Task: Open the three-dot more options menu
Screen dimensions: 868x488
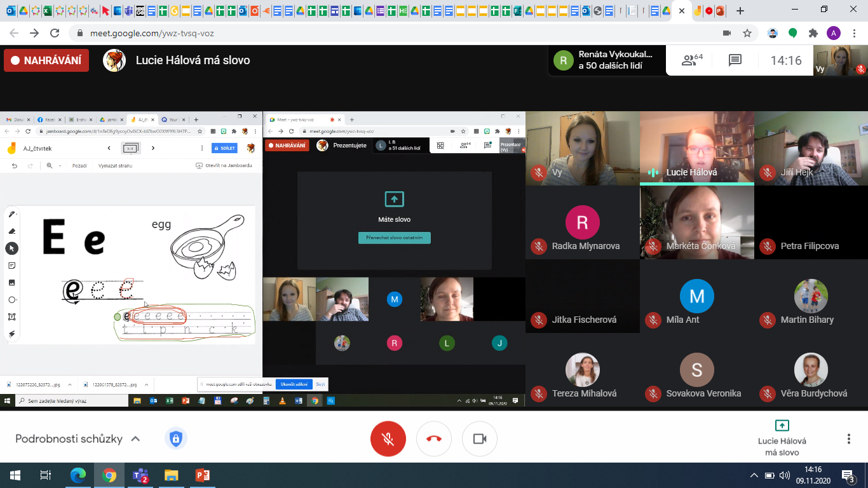Action: (848, 439)
